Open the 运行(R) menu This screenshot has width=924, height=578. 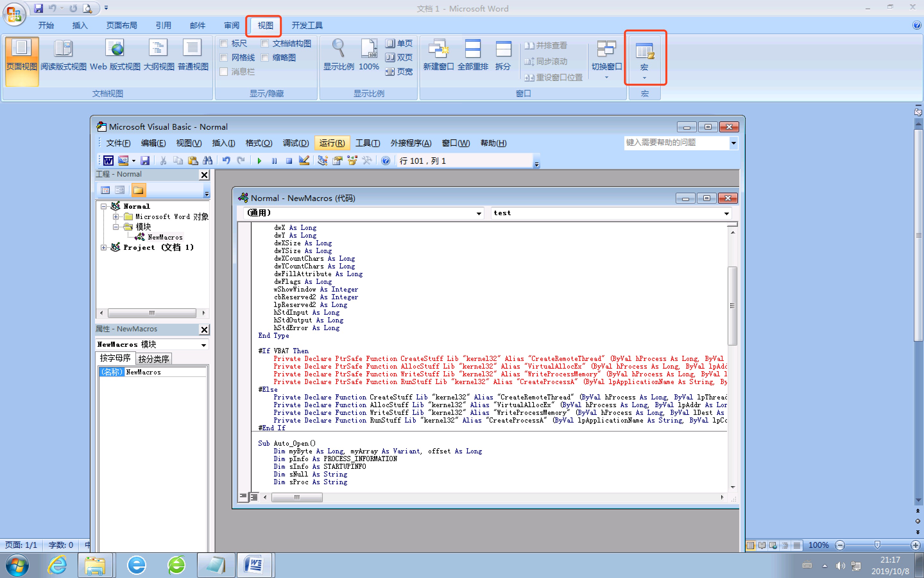tap(332, 143)
